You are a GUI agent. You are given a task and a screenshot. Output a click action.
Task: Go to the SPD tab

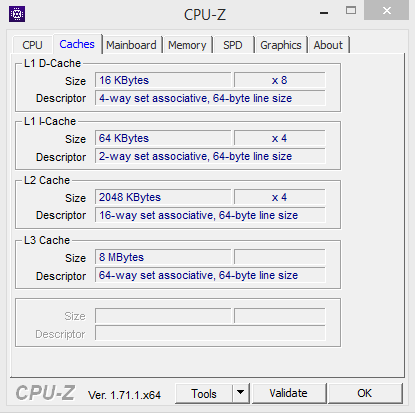(x=233, y=45)
